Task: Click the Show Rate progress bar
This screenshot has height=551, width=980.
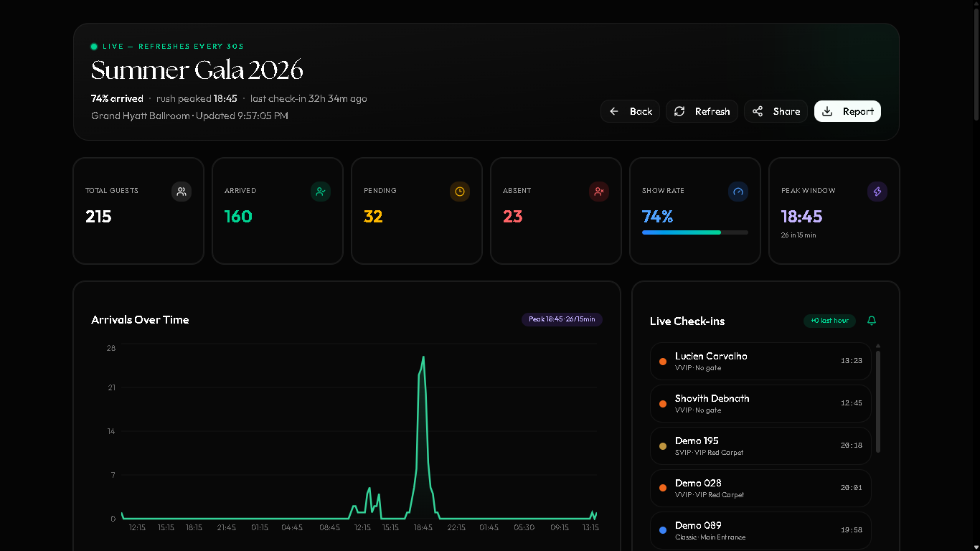Action: point(695,232)
